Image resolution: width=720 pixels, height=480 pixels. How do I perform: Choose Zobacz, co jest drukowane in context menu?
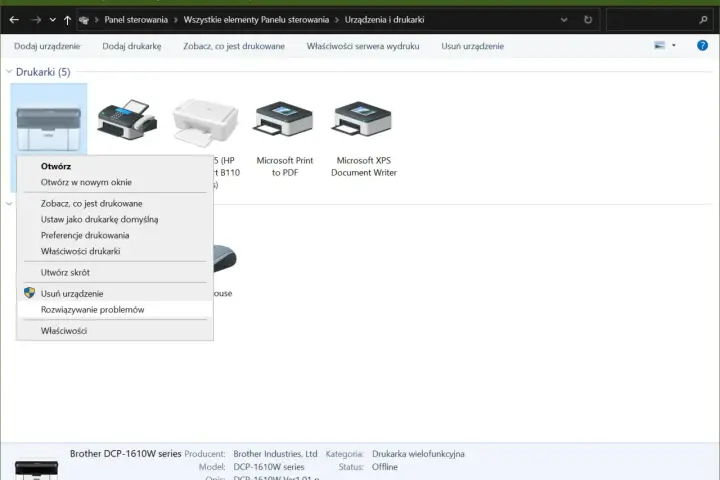click(115, 203)
